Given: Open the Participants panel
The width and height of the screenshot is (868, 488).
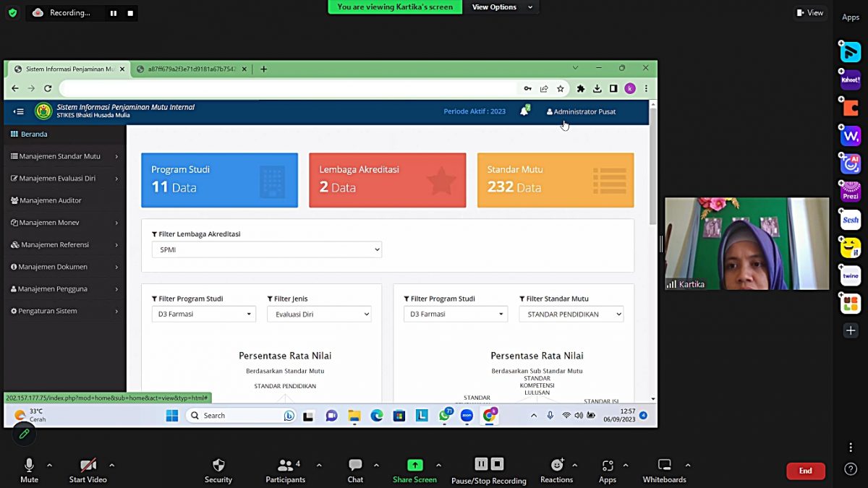Looking at the screenshot, I should coord(285,466).
